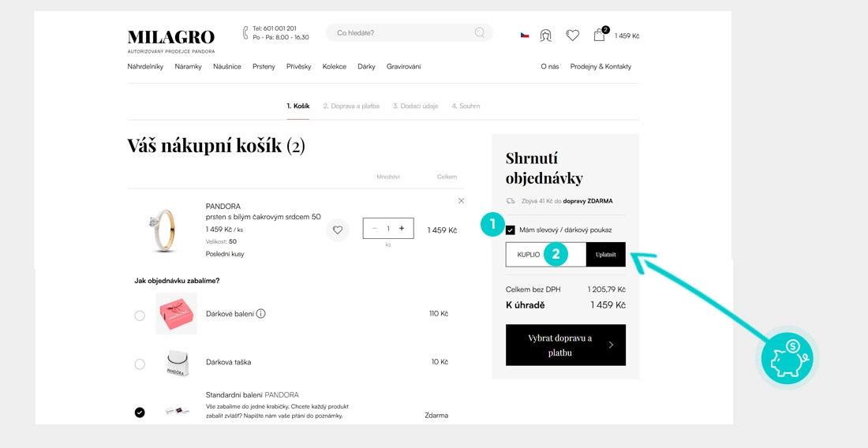Image resolution: width=868 pixels, height=448 pixels.
Task: Toggle Mám slevový / dárkový poukaz checkbox
Action: coord(511,230)
